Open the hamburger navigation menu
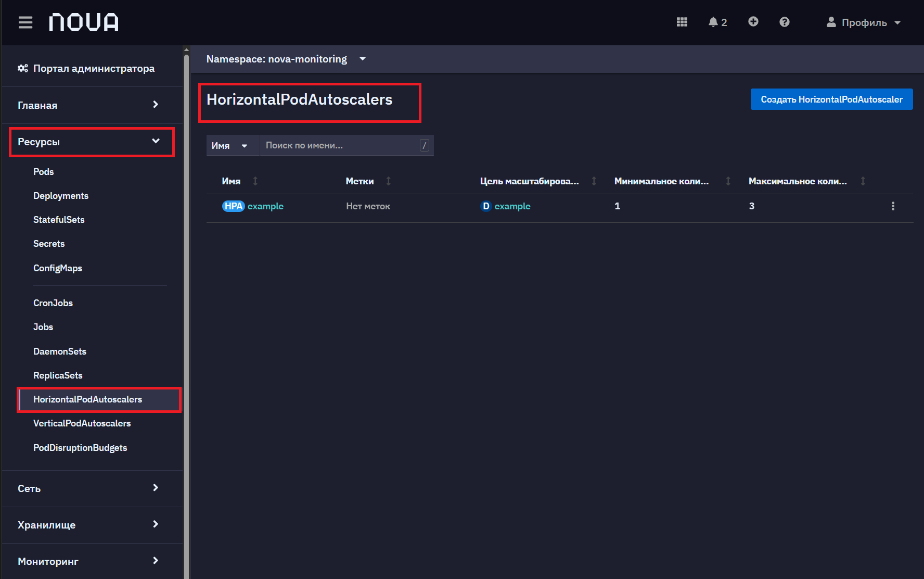 25,22
